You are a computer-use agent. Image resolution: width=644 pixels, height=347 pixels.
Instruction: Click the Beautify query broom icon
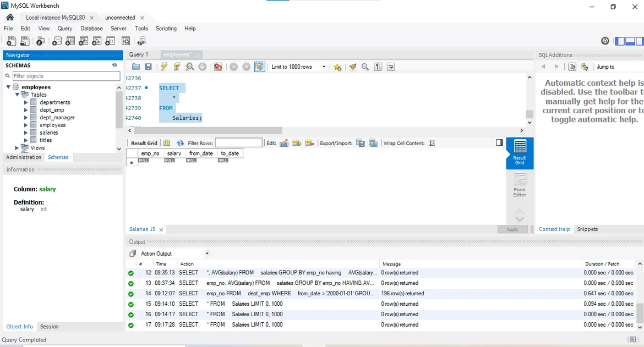pos(352,67)
